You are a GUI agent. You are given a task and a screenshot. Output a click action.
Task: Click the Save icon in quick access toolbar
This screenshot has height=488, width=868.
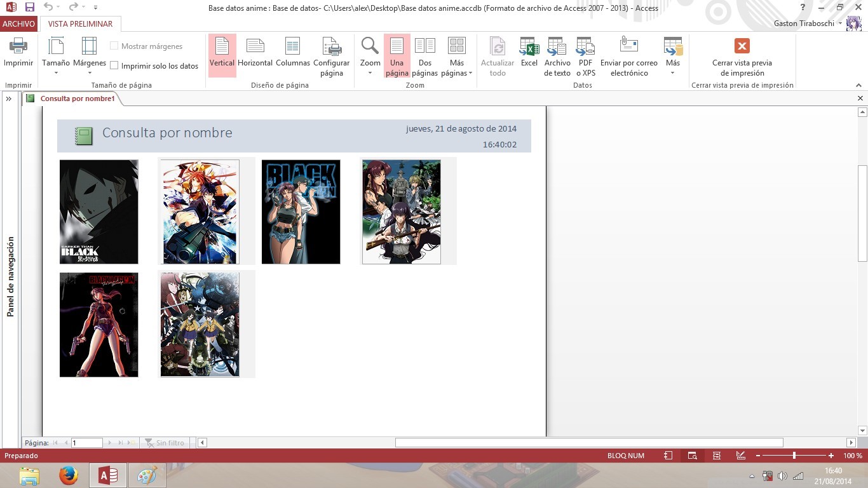[x=30, y=8]
